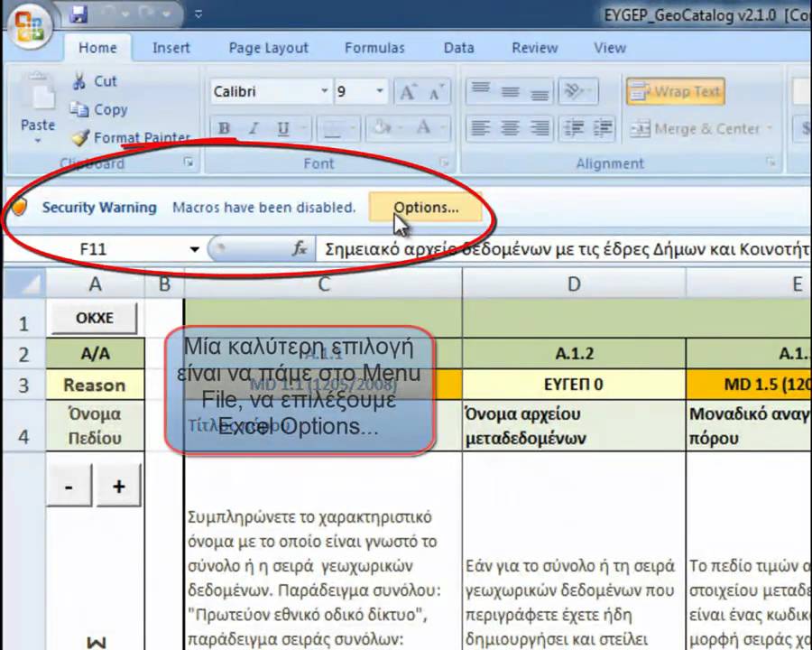
Task: Save workbook from Quick Access Toolbar
Action: (78, 14)
